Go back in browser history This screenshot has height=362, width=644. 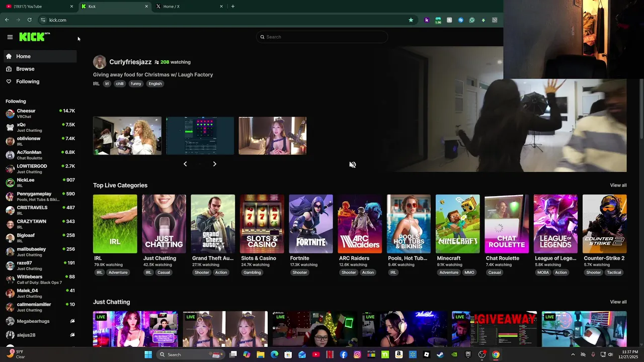[x=7, y=20]
